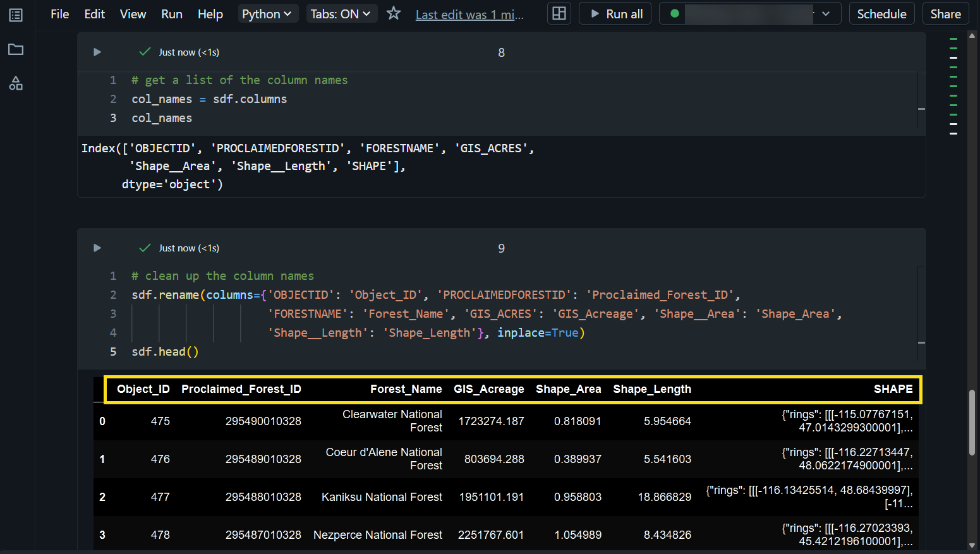Open the Run menu
980x554 pixels.
(172, 14)
